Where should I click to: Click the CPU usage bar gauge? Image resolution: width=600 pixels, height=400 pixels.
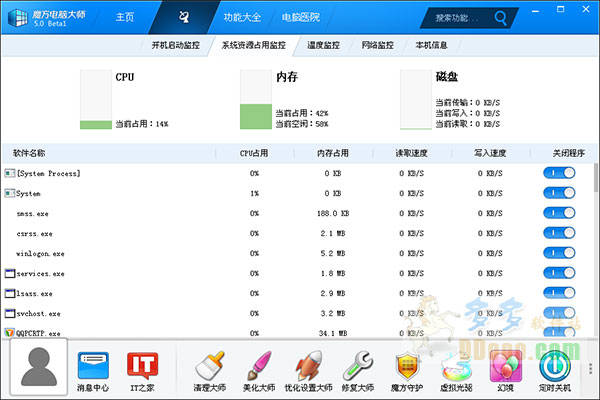(x=96, y=100)
